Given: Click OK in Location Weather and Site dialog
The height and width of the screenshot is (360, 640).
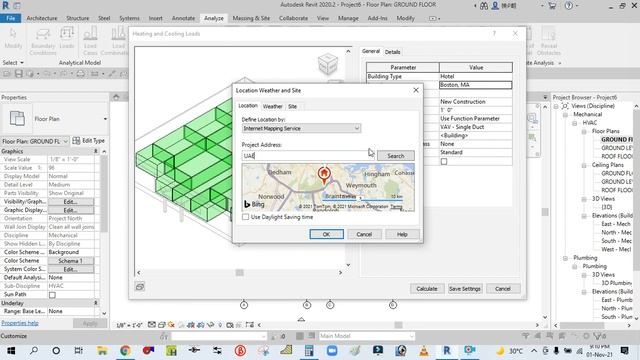Looking at the screenshot, I should pos(327,234).
